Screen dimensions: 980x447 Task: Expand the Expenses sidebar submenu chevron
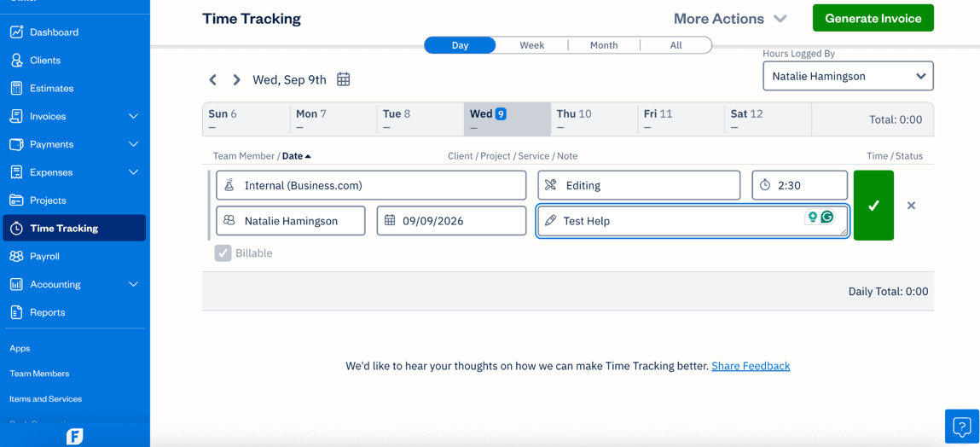tap(133, 172)
